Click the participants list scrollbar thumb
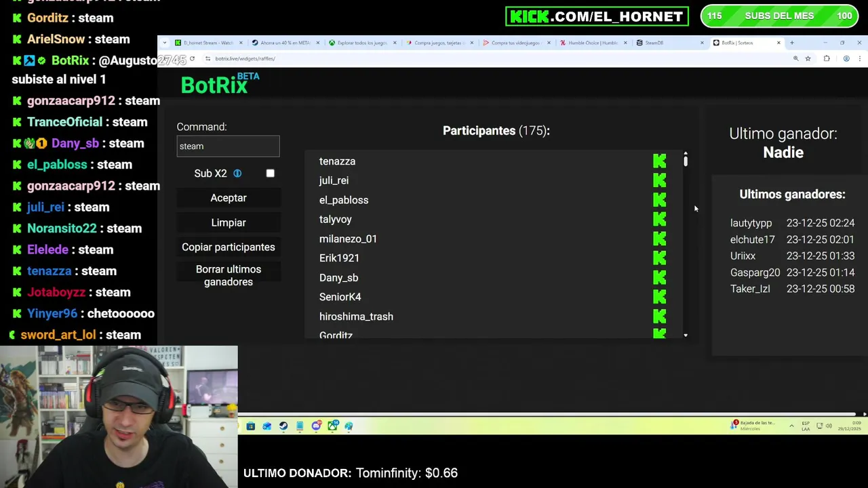Viewport: 868px width, 488px height. click(x=686, y=161)
